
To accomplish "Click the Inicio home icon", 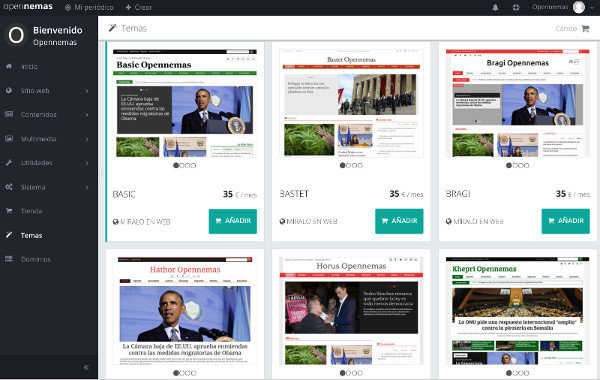I will [9, 66].
